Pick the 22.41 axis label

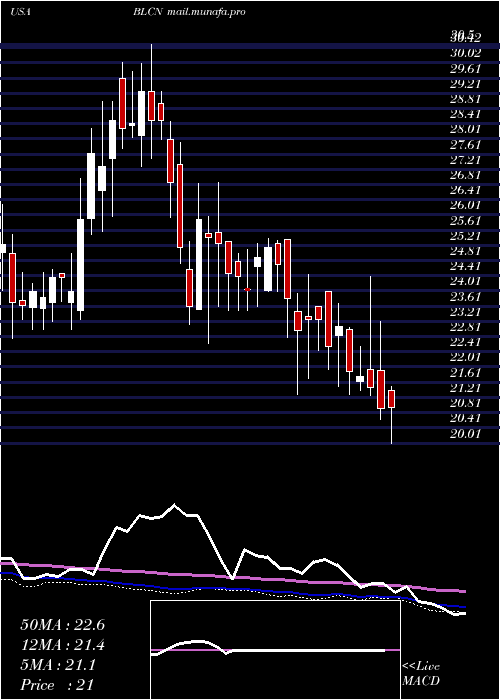[466, 342]
